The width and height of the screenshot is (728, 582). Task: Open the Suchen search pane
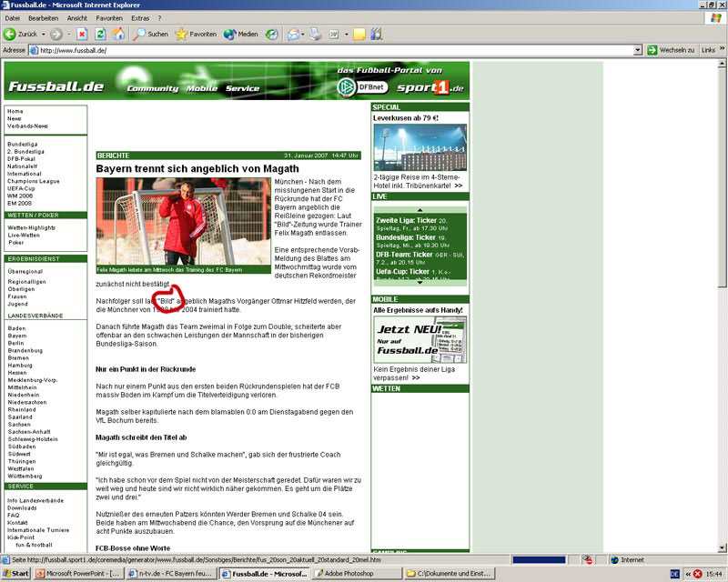(x=150, y=34)
